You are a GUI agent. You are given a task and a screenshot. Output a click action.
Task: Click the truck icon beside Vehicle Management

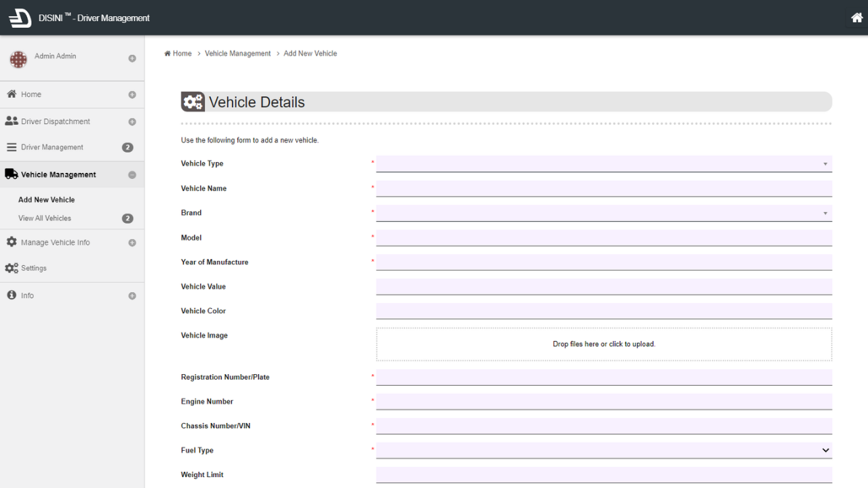pos(11,174)
